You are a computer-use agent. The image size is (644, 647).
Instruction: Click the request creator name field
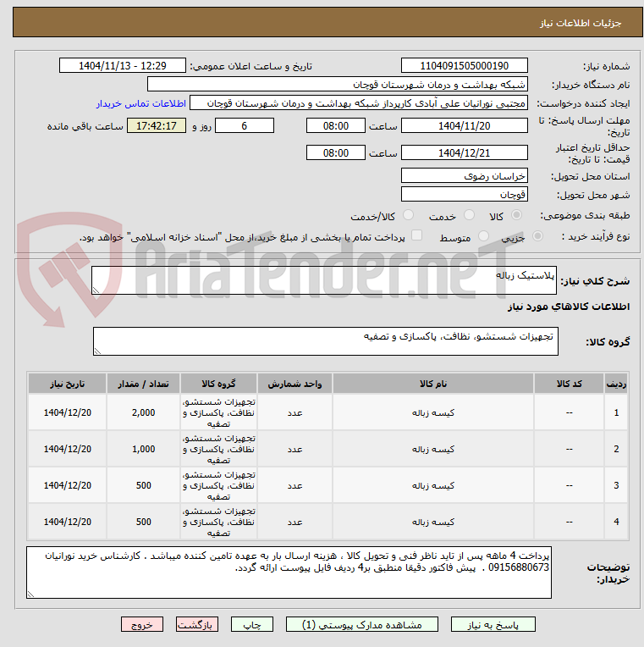(359, 103)
